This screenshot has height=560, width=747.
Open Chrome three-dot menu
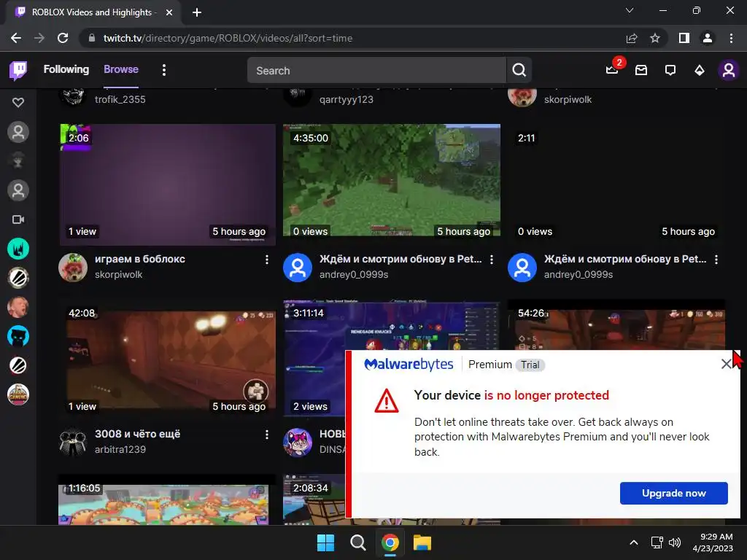(731, 38)
